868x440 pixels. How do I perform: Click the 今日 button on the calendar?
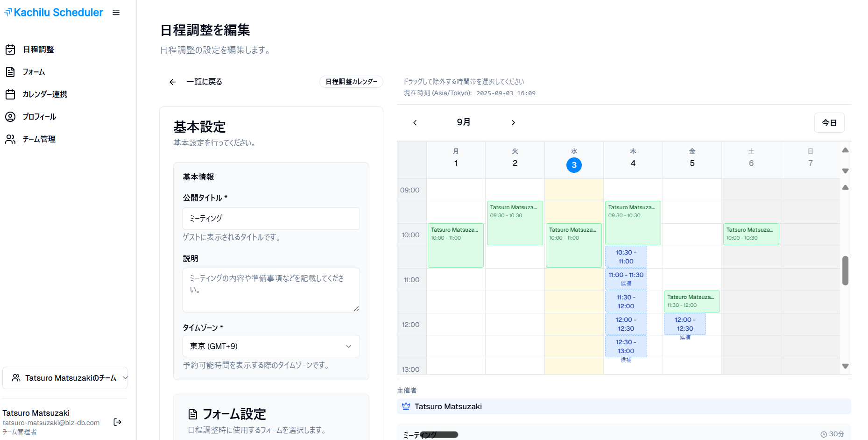click(x=829, y=122)
